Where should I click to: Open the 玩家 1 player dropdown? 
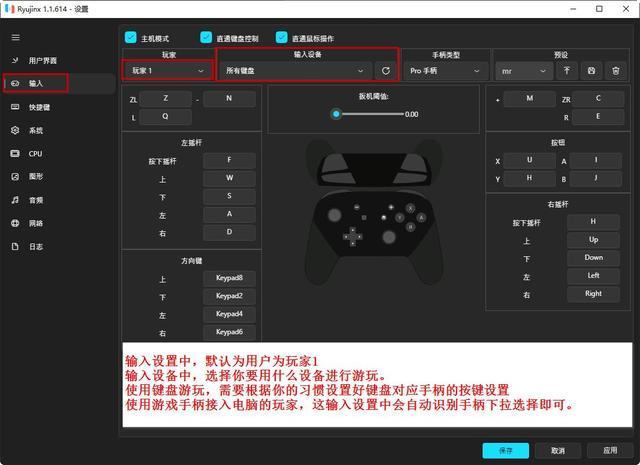pyautogui.click(x=167, y=71)
